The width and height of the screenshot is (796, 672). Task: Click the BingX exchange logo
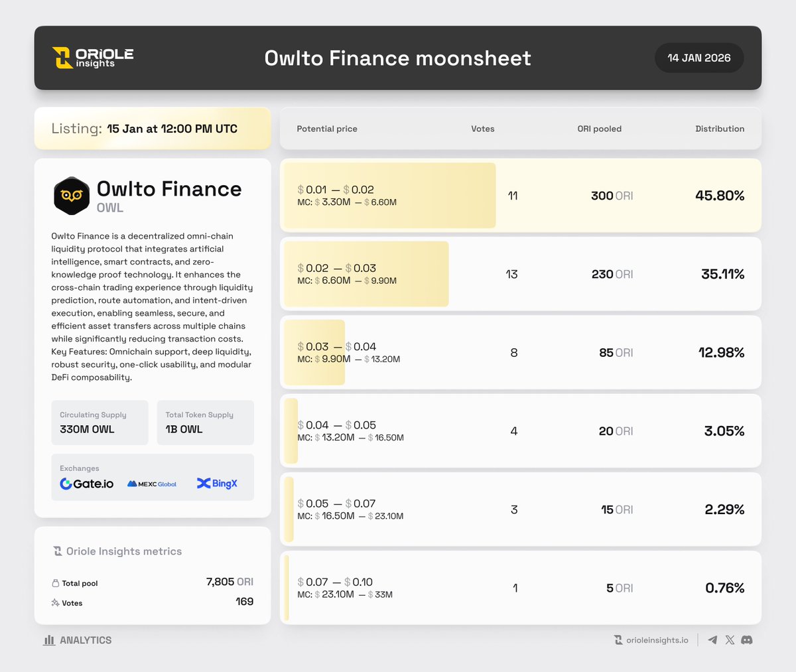(x=217, y=484)
